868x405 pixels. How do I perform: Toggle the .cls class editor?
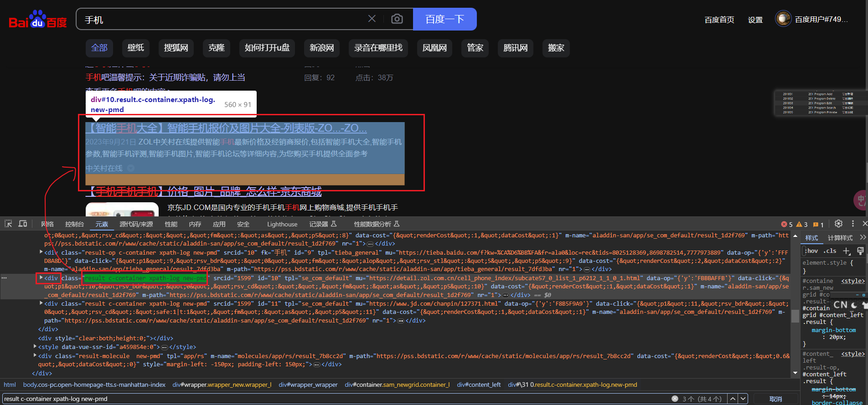pos(830,251)
